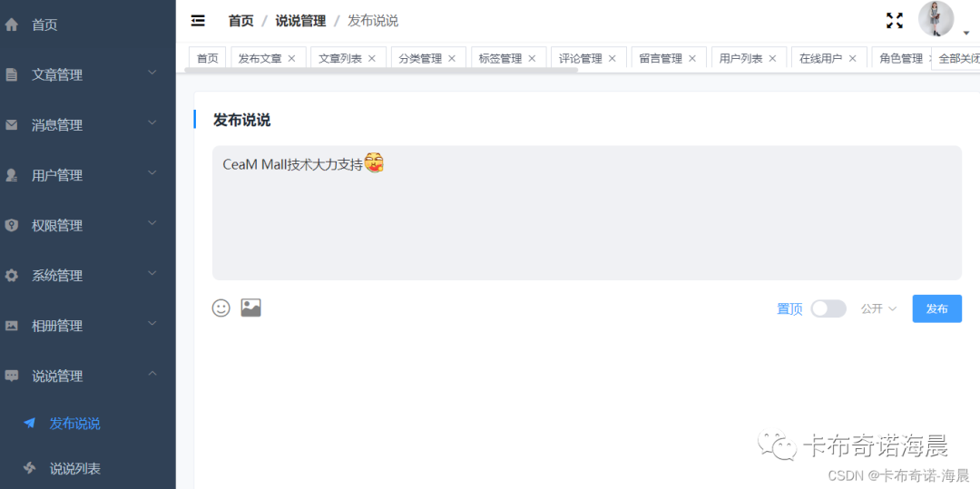Toggle the 置顶 switch
980x489 pixels.
(828, 308)
